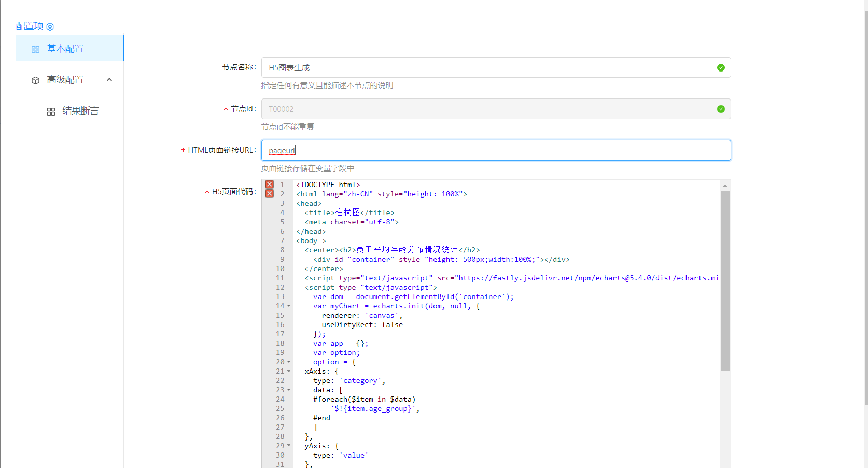This screenshot has height=468, width=868.
Task: Click the grid icon next to 结果断言
Action: [x=51, y=111]
